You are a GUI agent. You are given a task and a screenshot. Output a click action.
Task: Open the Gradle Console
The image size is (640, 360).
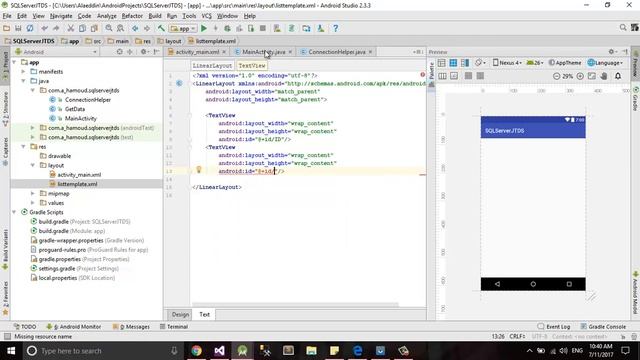603,327
